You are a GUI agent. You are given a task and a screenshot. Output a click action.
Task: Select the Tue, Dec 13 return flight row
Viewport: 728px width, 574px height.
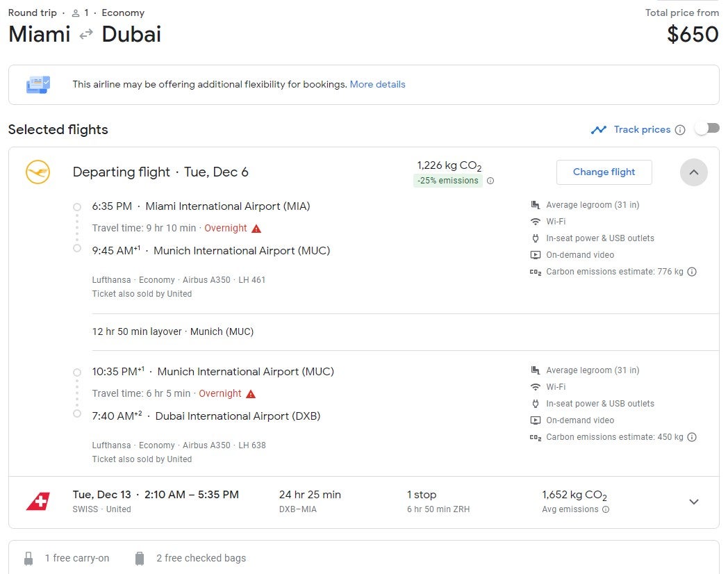click(363, 502)
